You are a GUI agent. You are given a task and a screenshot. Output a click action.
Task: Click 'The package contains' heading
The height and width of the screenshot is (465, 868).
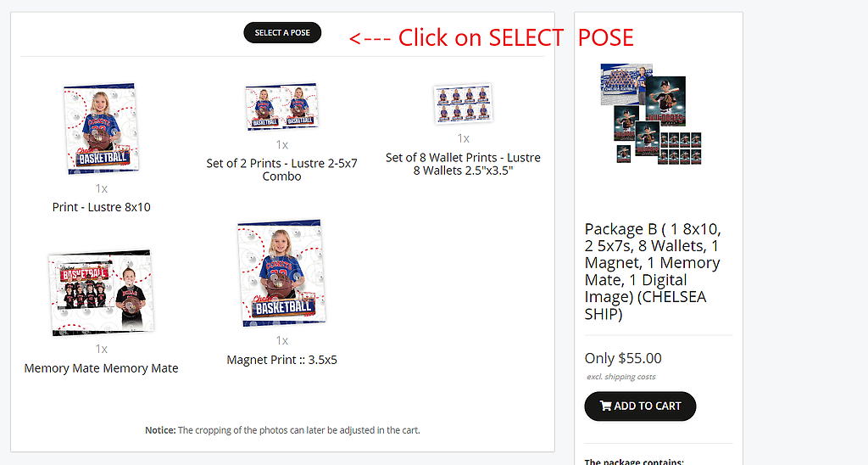[x=634, y=461]
